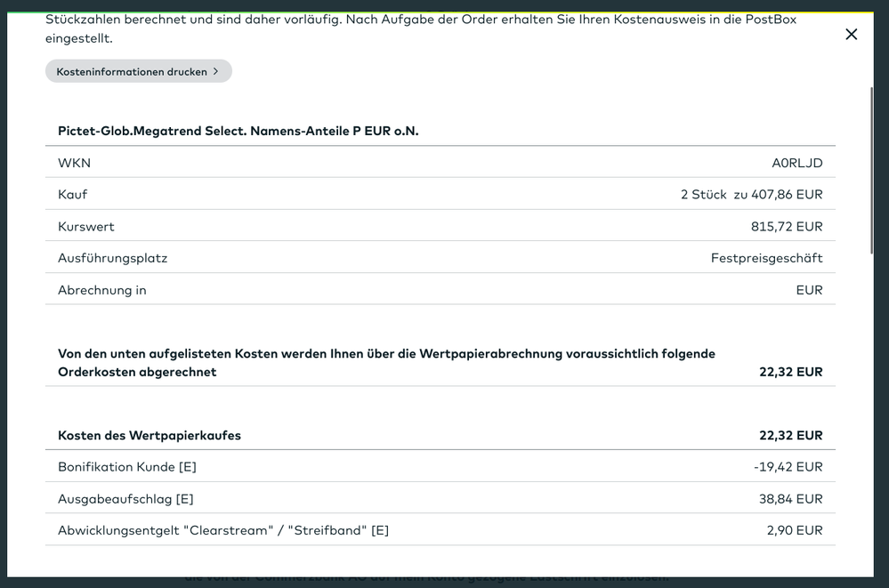Click the chevron arrow on the print button
889x588 pixels.
(215, 71)
